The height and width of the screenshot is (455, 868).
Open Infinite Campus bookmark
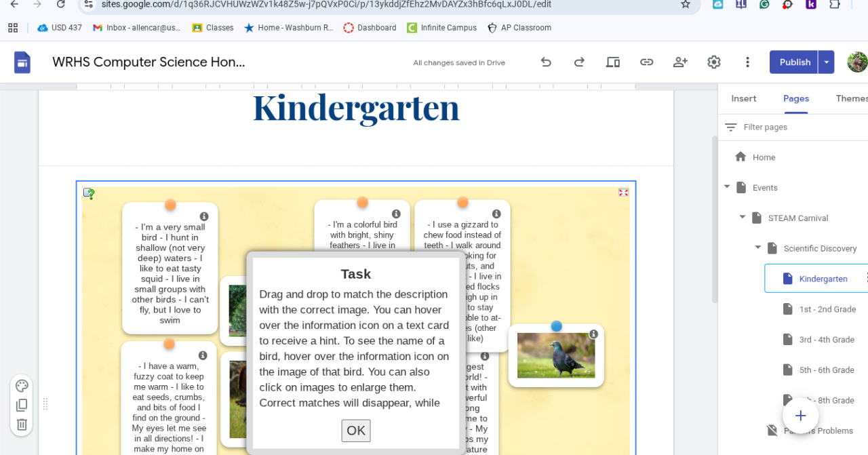441,28
